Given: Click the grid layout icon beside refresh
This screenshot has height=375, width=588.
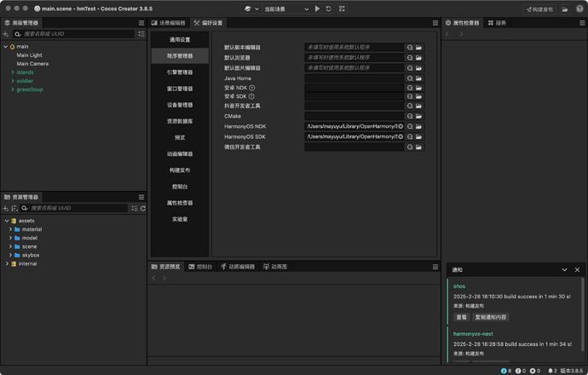Looking at the screenshot, I should (x=342, y=9).
